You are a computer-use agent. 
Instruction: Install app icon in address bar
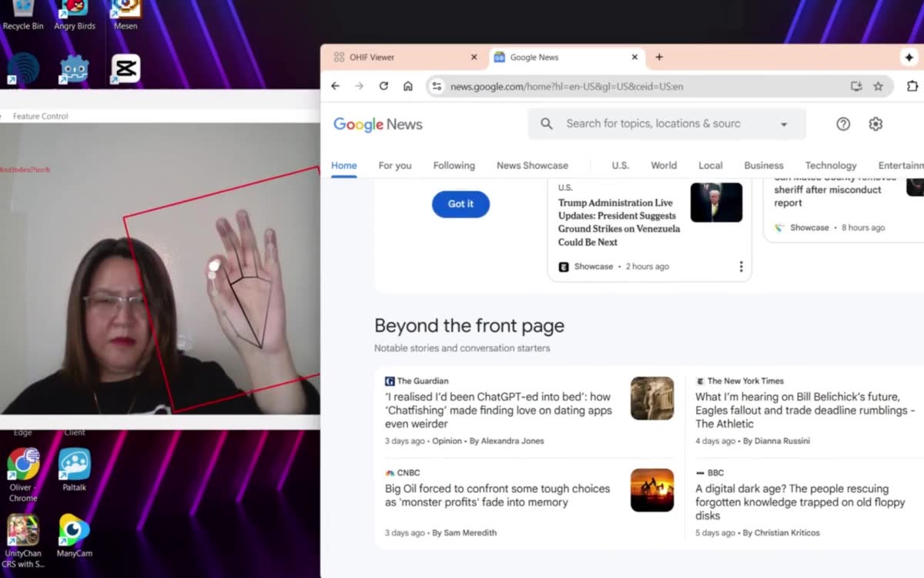point(856,86)
